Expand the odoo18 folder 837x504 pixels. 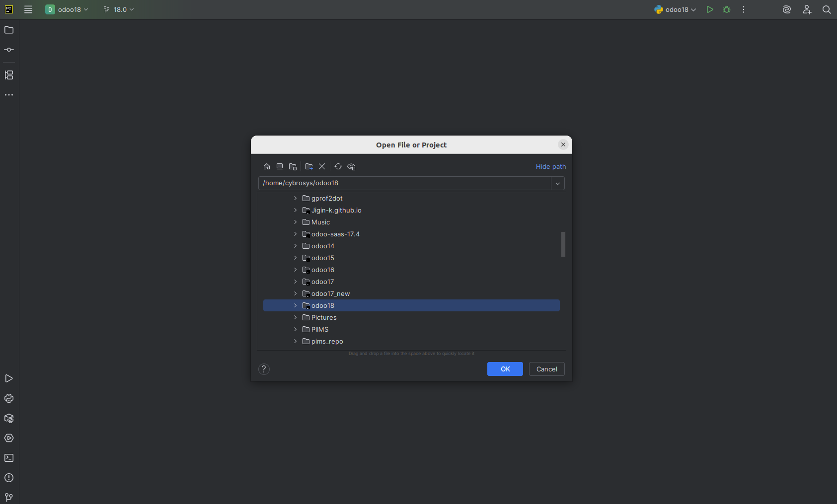[296, 305]
